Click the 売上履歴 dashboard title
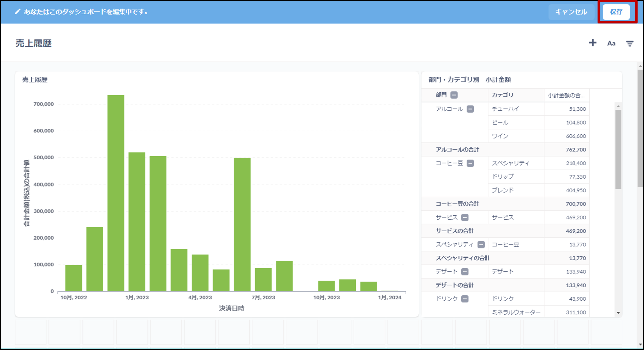The image size is (644, 350). pos(34,43)
